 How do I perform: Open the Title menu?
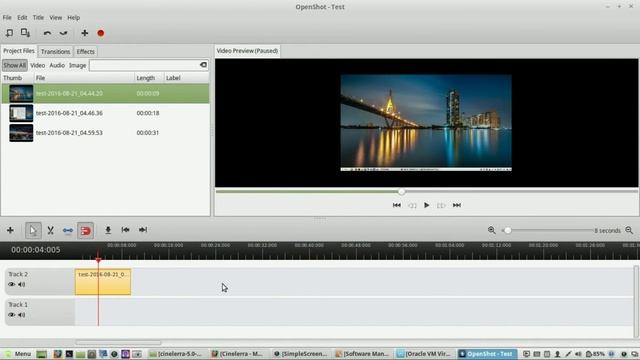[38, 18]
